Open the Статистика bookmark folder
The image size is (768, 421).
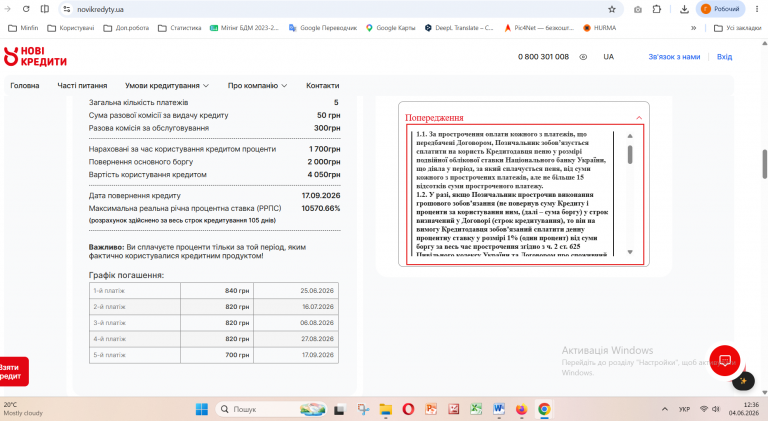click(x=179, y=28)
